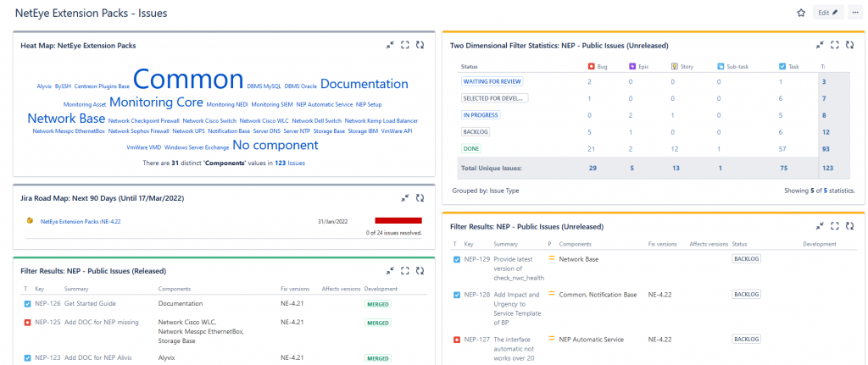This screenshot has height=365, width=868.
Task: Click the task type icon for NEP-129
Action: 457,259
